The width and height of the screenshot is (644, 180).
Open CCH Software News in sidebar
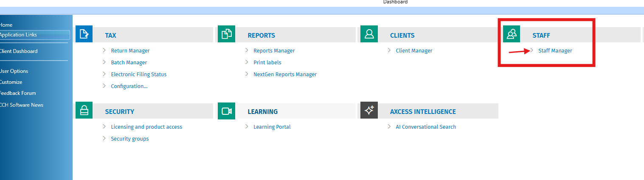tap(22, 105)
